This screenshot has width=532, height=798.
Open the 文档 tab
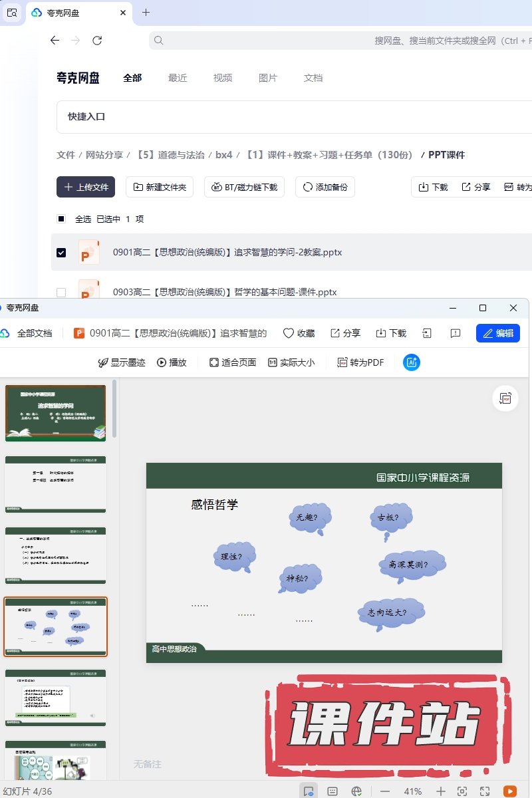coord(313,78)
